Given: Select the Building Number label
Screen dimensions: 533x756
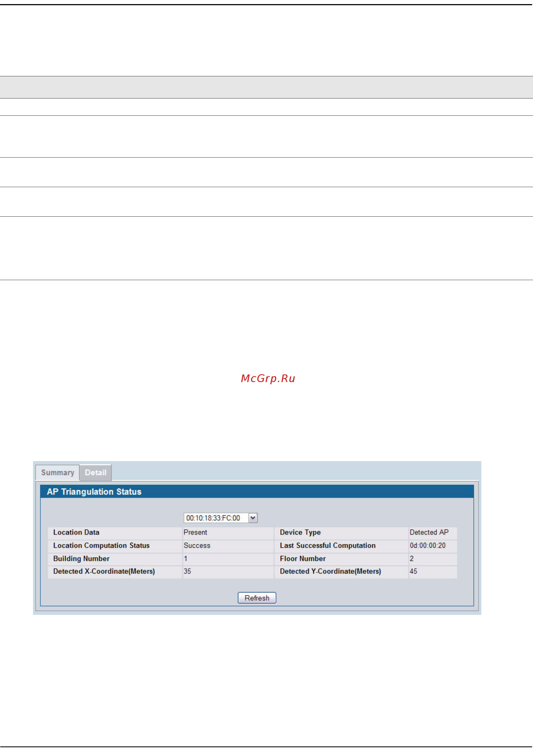Looking at the screenshot, I should coord(81,559).
